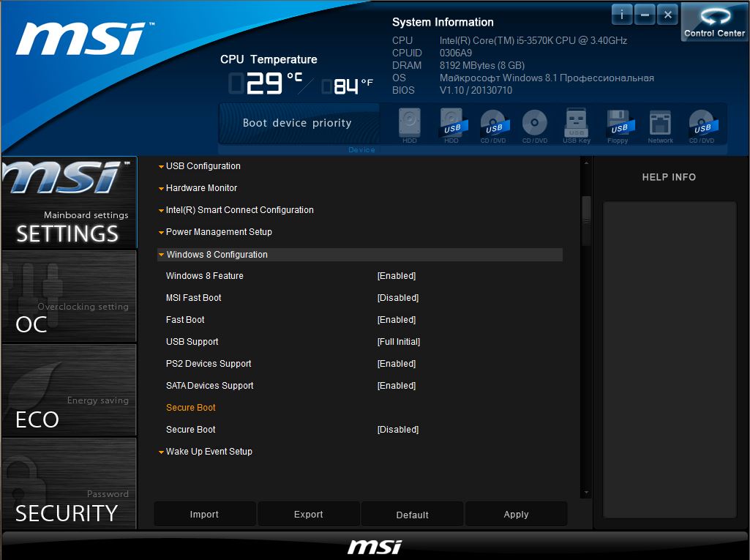The height and width of the screenshot is (560, 750).
Task: Open USB Support Full Initial option
Action: point(399,342)
